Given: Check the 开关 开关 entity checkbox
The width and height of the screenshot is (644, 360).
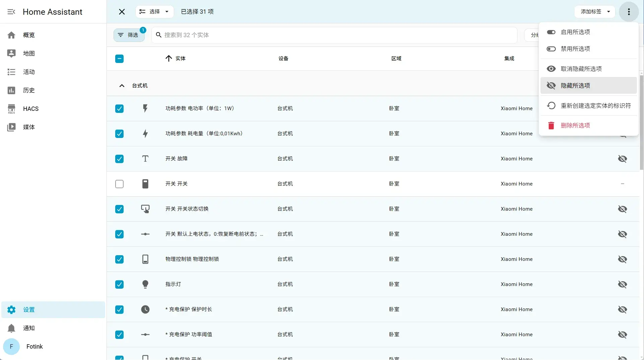Looking at the screenshot, I should pyautogui.click(x=119, y=184).
